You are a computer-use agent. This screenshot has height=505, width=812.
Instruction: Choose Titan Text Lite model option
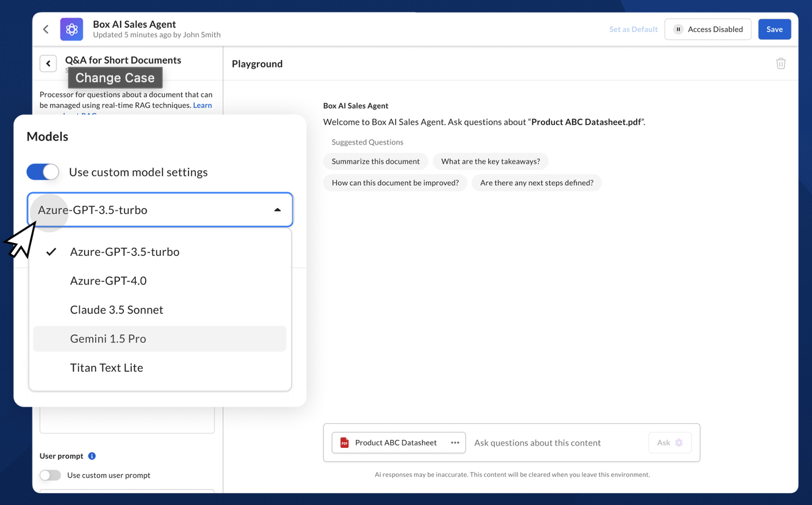coord(160,368)
